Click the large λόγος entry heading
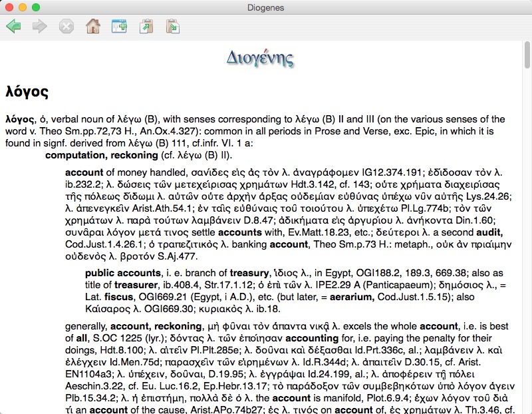The image size is (532, 414). point(27,91)
